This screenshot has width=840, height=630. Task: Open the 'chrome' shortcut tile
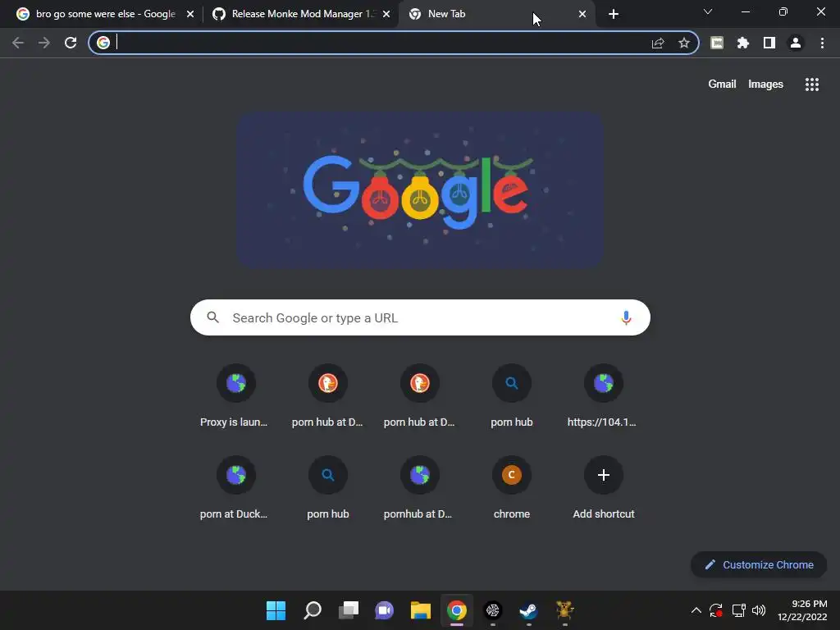coord(512,488)
